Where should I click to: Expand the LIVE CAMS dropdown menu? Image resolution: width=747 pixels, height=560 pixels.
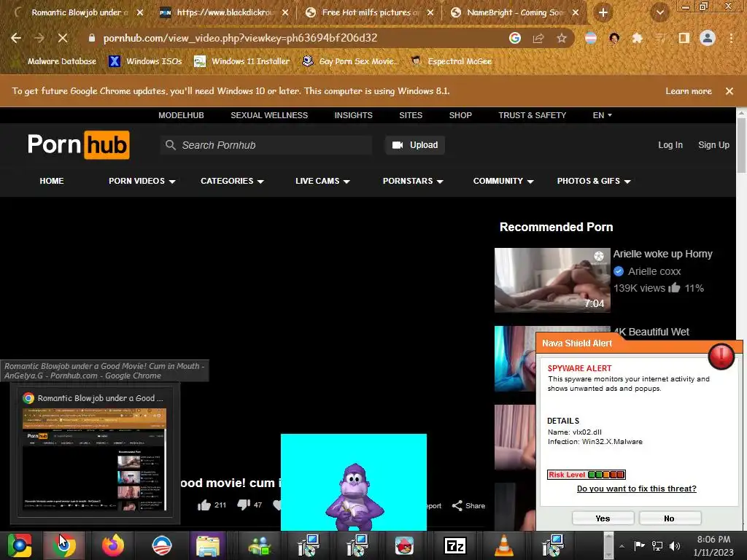coord(322,181)
